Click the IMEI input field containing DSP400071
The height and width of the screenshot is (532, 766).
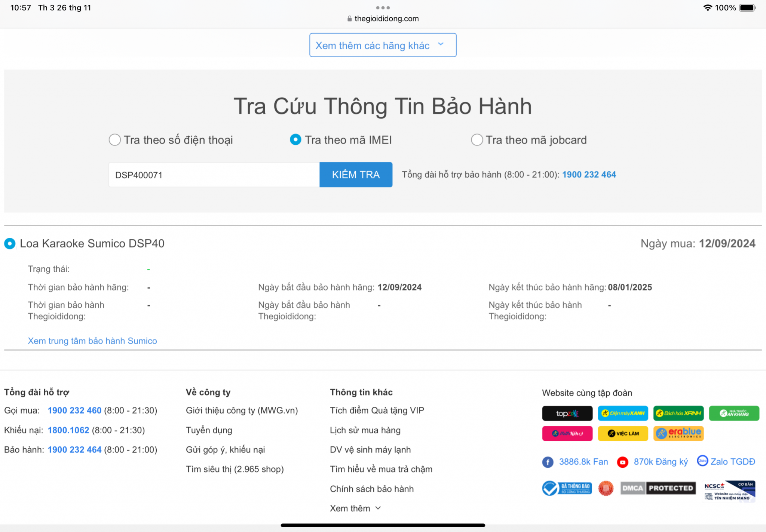click(x=214, y=175)
